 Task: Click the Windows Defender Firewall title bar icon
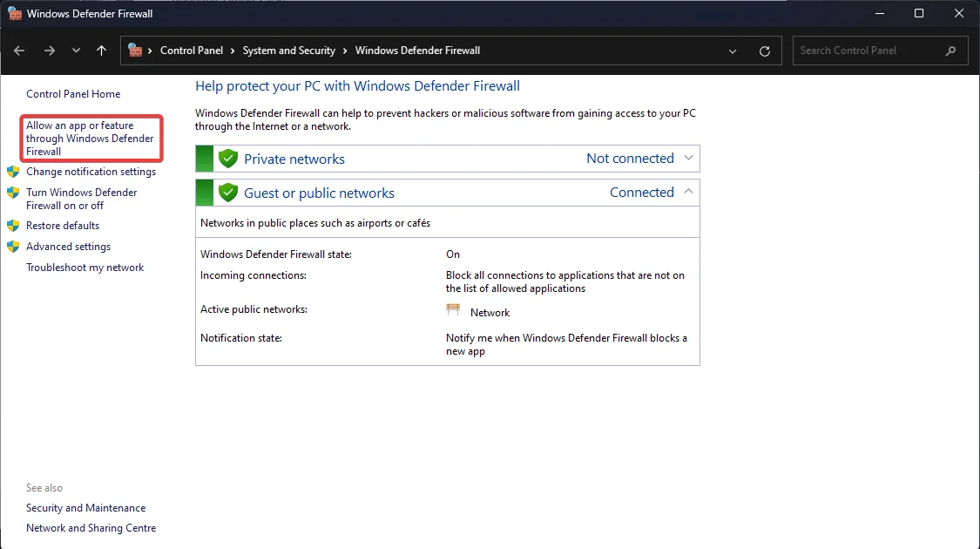15,13
